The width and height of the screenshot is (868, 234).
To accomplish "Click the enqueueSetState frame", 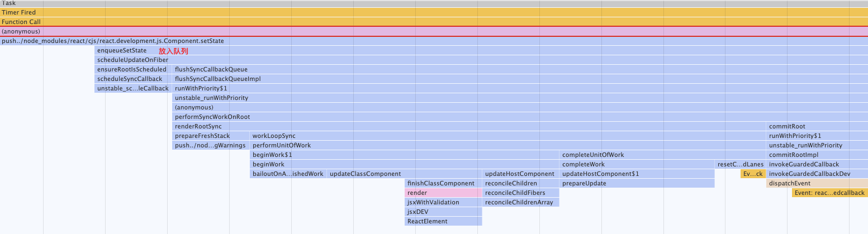I will [122, 50].
